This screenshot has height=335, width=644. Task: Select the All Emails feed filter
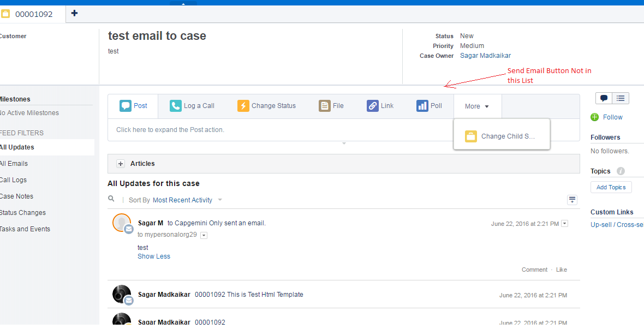point(14,163)
